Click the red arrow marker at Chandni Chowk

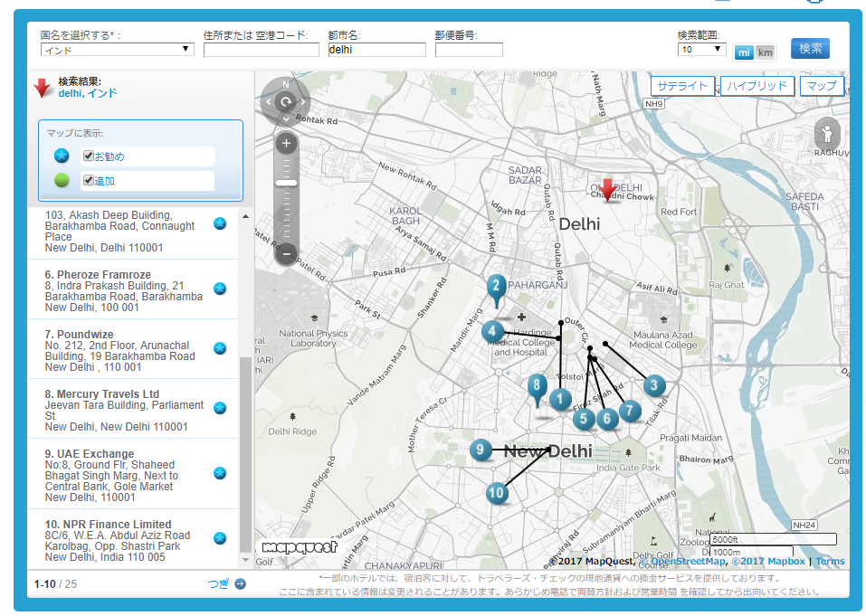610,189
